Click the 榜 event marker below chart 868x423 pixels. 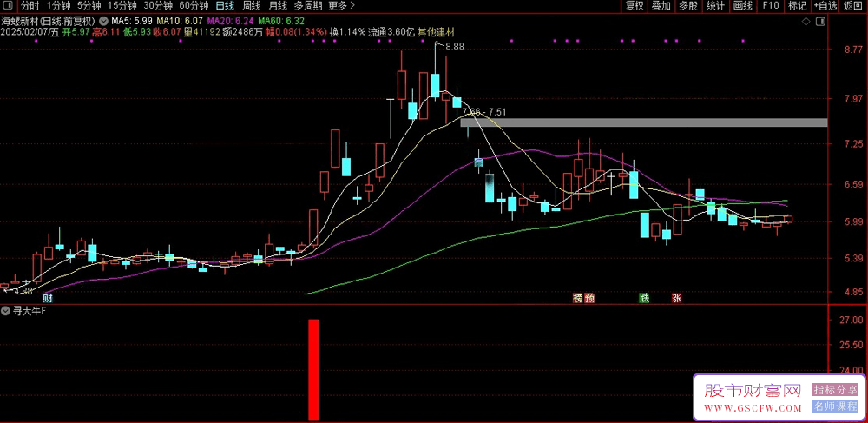(577, 298)
